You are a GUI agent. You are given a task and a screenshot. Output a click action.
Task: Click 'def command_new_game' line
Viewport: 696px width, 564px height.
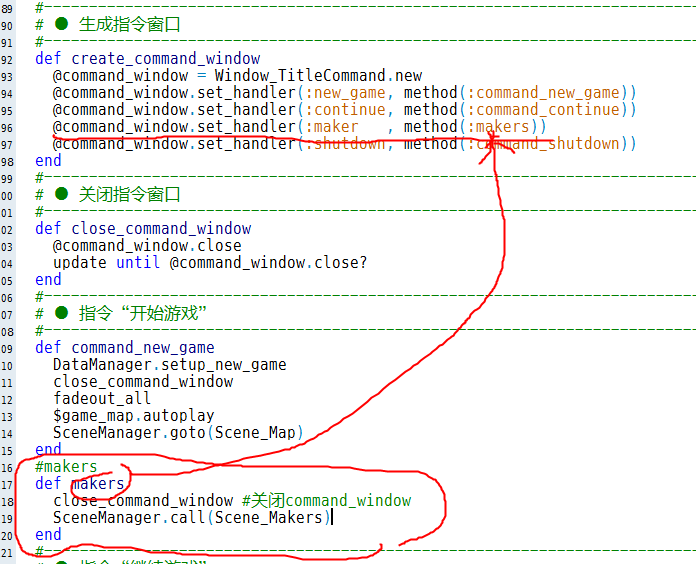pos(125,348)
